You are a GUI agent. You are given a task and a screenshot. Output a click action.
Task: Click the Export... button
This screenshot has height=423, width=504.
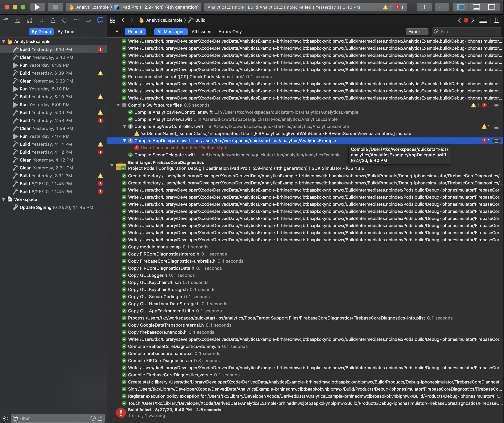pyautogui.click(x=417, y=32)
